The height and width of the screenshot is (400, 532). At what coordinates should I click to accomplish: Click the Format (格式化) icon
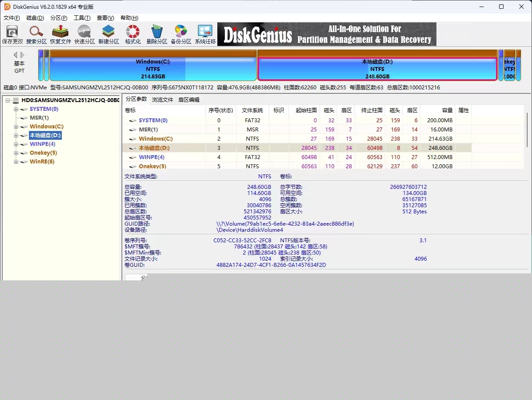(133, 35)
